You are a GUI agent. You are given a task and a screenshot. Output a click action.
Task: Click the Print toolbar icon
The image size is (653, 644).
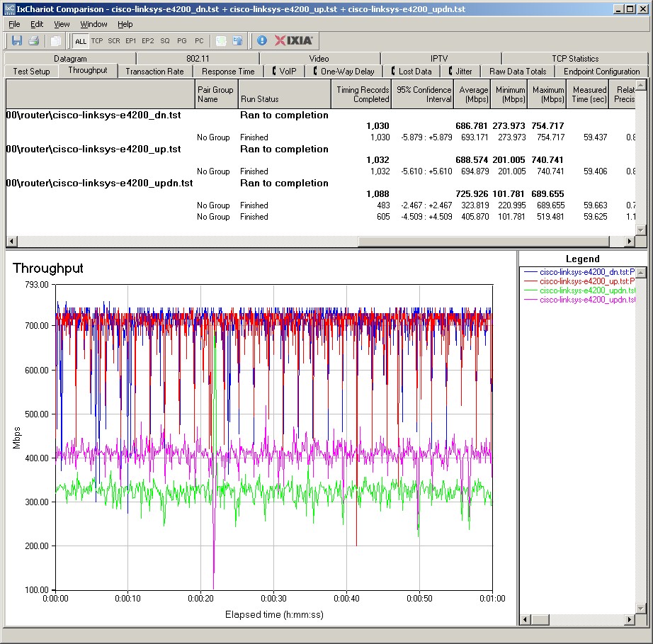click(x=34, y=40)
